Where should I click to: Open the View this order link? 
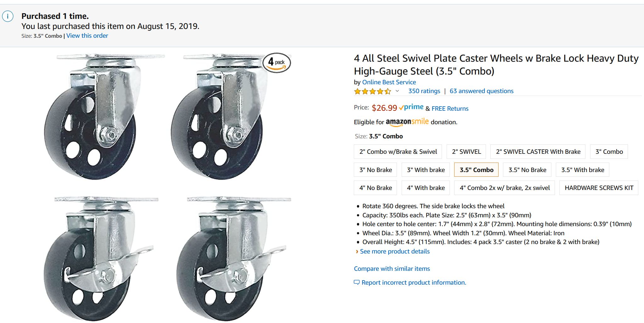click(x=87, y=36)
